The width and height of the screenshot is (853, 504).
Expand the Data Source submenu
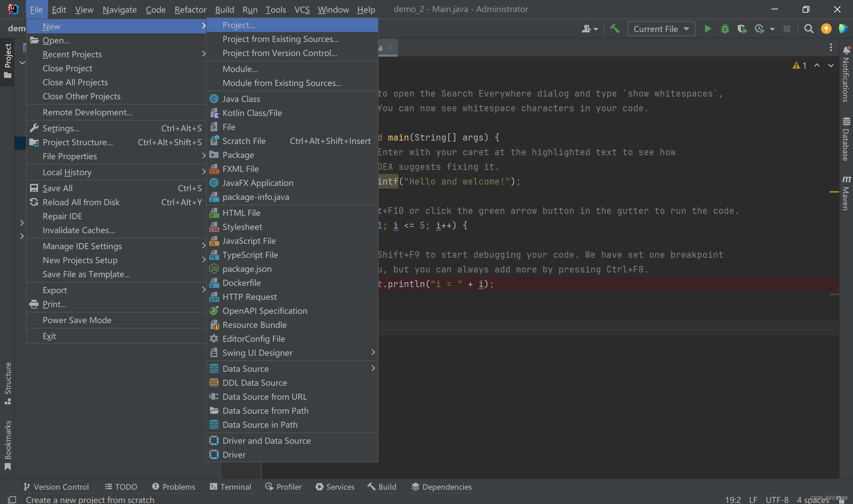click(292, 368)
